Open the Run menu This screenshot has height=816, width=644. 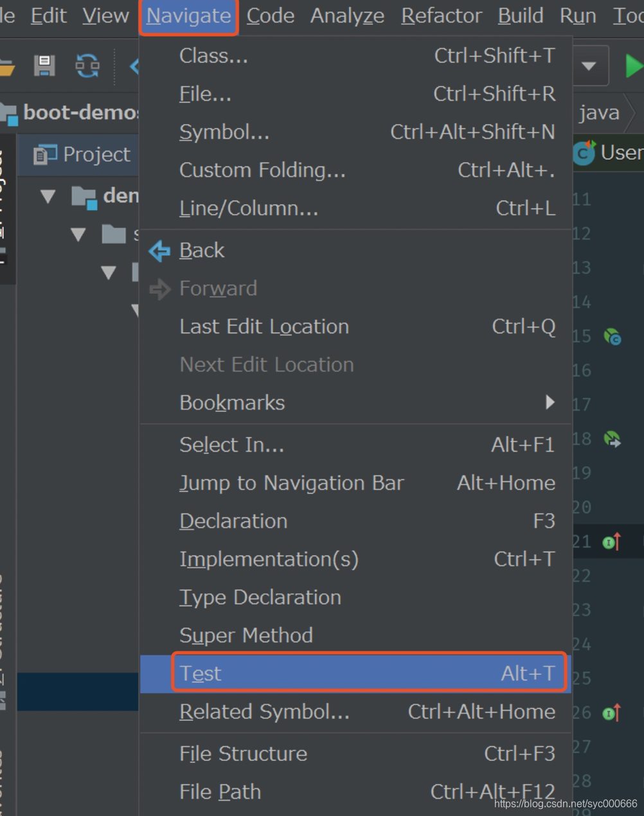[578, 16]
